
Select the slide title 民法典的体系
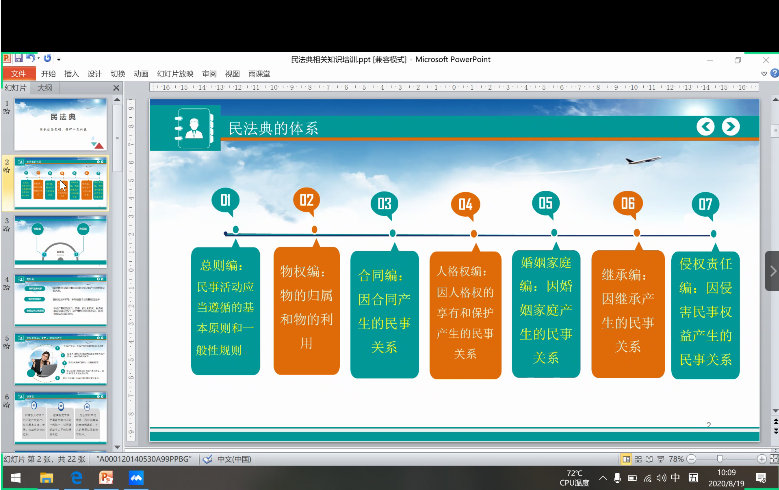[x=273, y=129]
